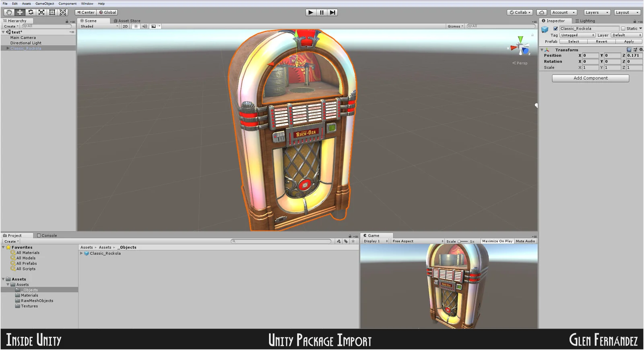Viewport: 644px width, 350px height.
Task: Click the Add Component button
Action: click(x=590, y=78)
